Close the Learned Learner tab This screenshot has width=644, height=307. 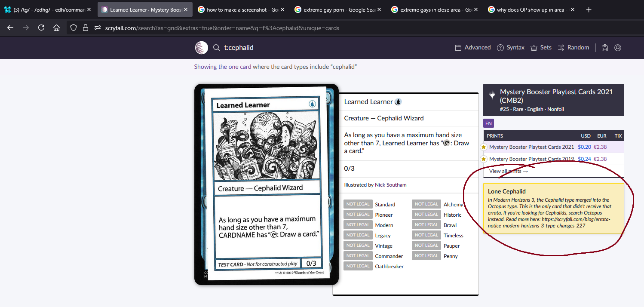[186, 9]
